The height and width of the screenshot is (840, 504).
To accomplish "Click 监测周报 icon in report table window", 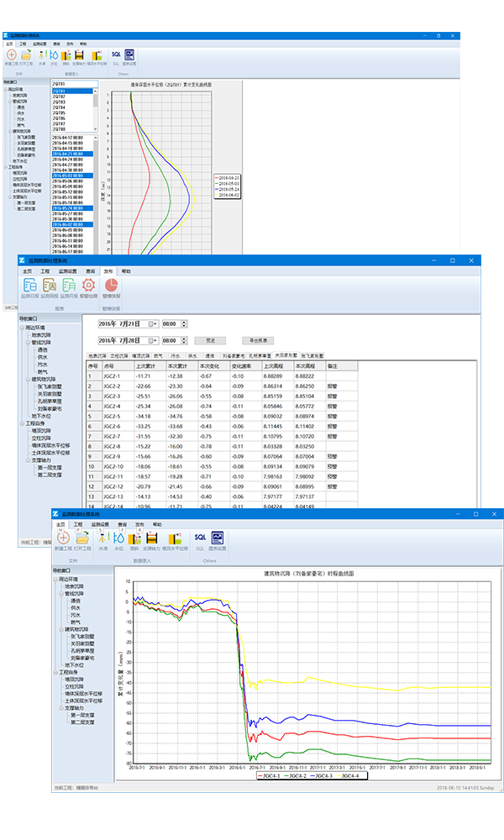I will [50, 285].
